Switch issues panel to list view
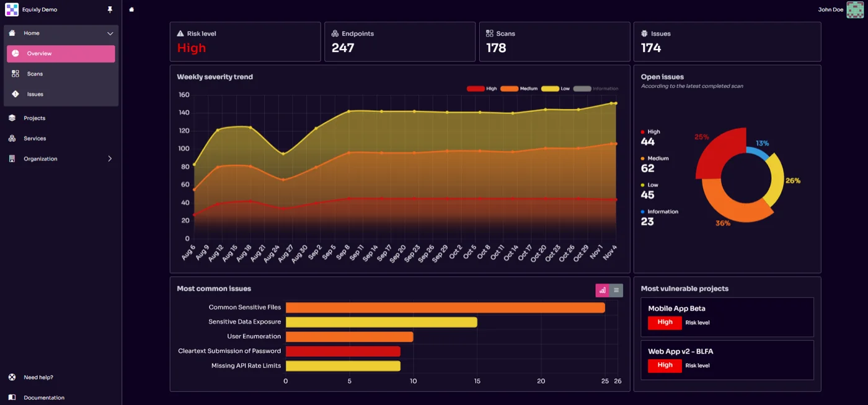Image resolution: width=868 pixels, height=405 pixels. point(616,290)
